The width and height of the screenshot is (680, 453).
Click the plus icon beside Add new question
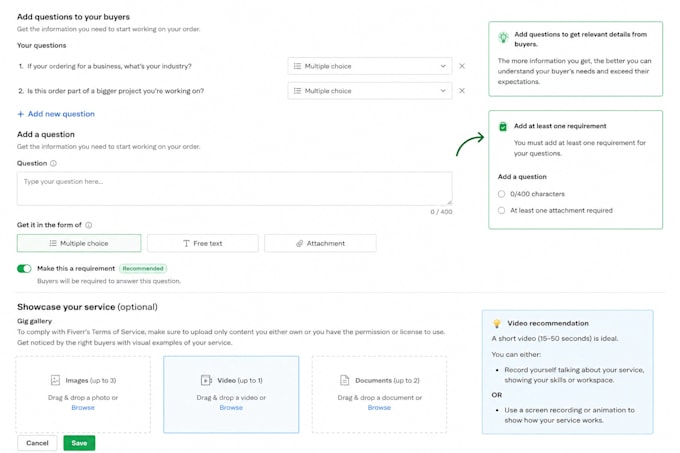tap(20, 114)
